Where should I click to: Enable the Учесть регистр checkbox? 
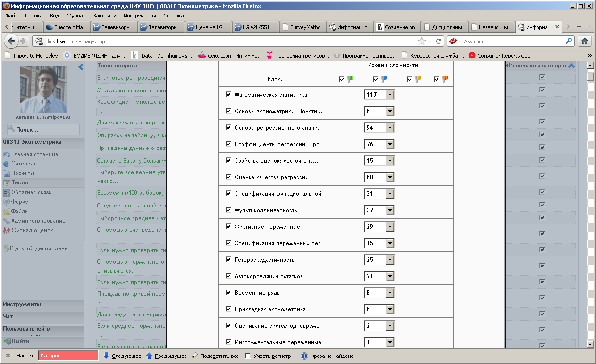(248, 356)
